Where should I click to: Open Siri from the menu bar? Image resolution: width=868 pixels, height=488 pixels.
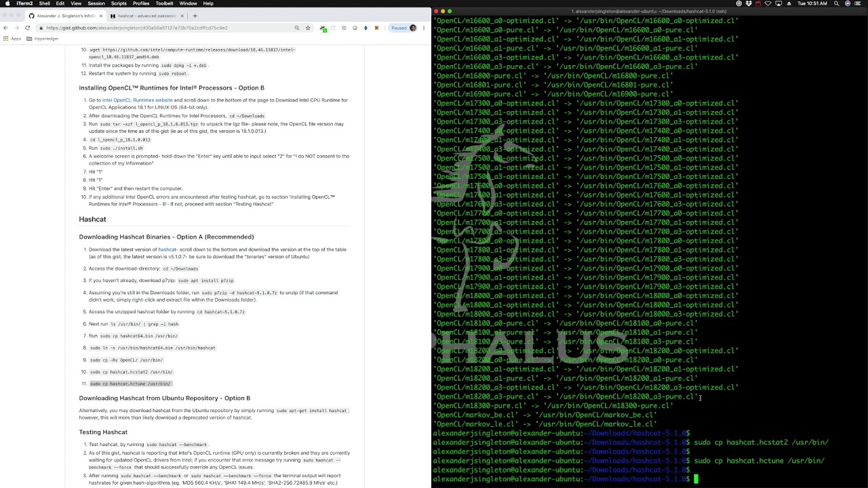(848, 3)
